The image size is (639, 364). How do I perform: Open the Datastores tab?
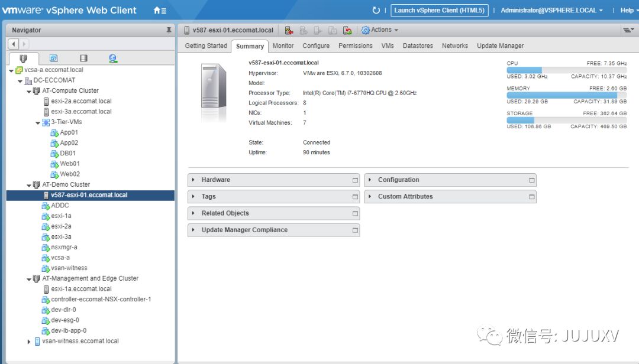click(418, 45)
